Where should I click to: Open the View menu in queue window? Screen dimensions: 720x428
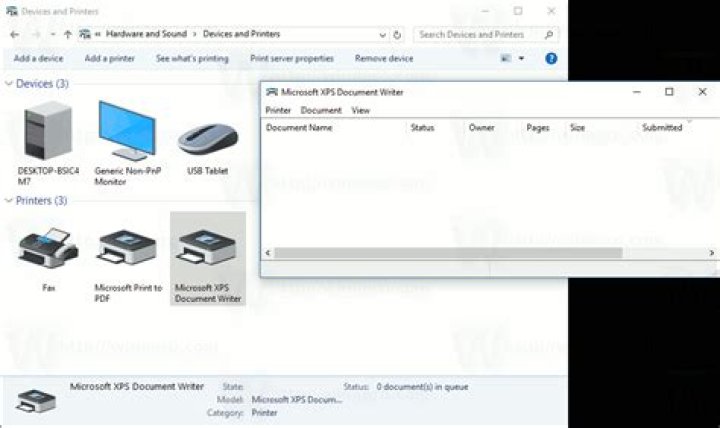[x=360, y=110]
